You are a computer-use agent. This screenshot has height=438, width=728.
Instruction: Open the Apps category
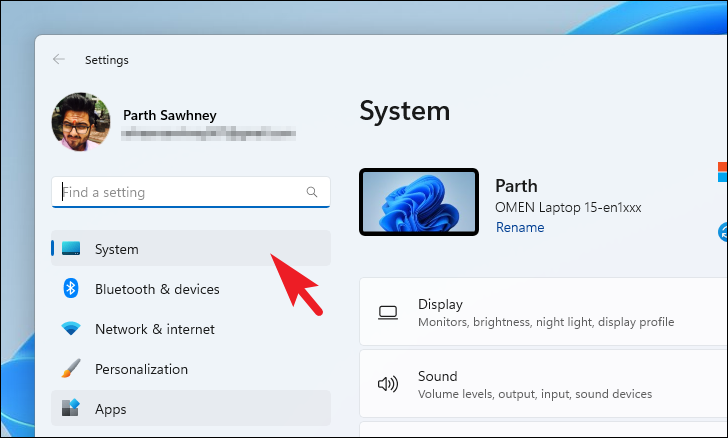pos(191,408)
